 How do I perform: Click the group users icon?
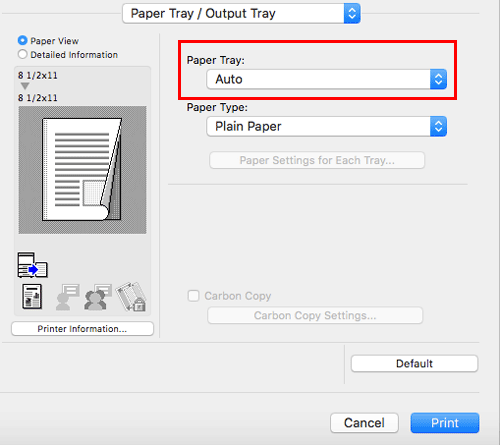[98, 297]
